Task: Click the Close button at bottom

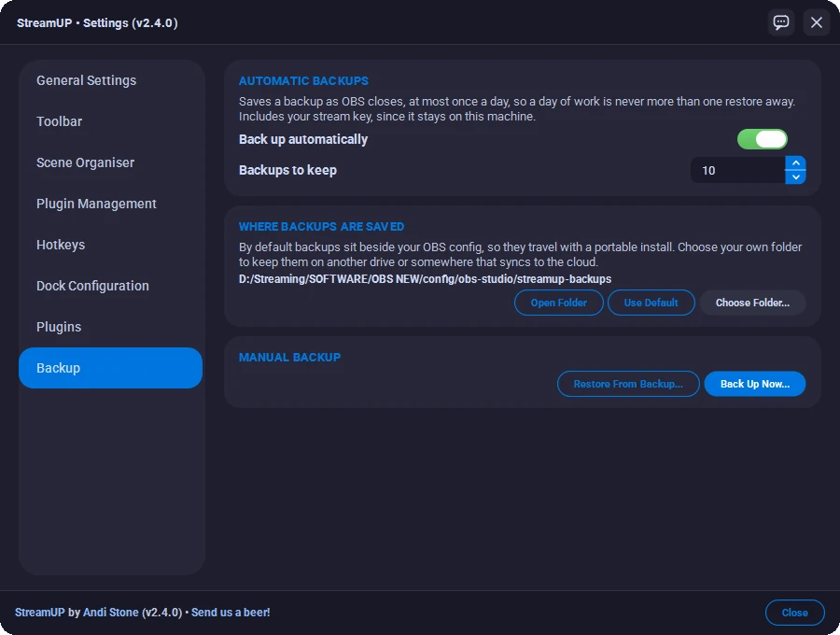Action: pyautogui.click(x=794, y=613)
